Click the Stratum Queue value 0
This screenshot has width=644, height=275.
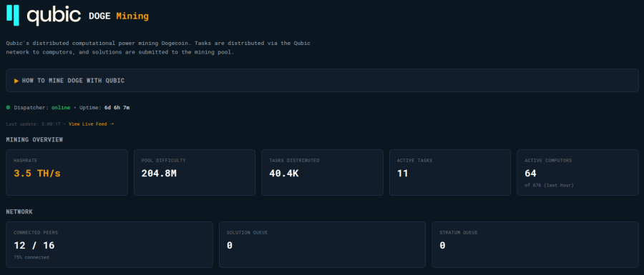(442, 246)
